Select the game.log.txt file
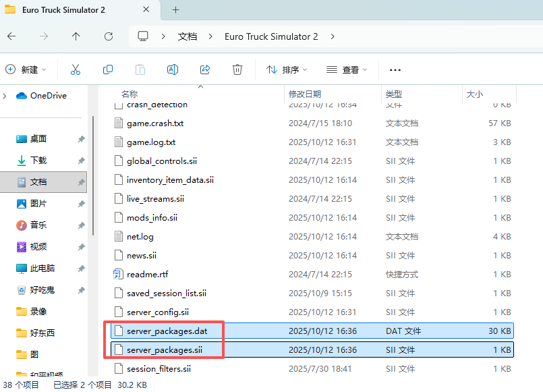The width and height of the screenshot is (543, 392). coord(151,142)
